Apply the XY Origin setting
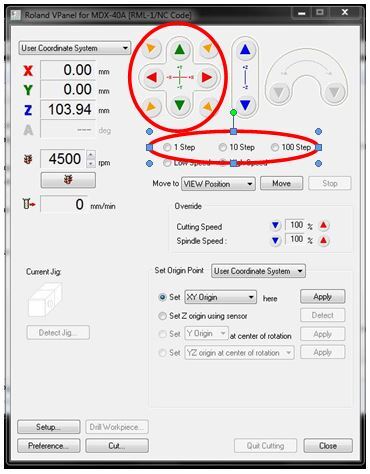Image resolution: width=370 pixels, height=474 pixels. point(323,296)
